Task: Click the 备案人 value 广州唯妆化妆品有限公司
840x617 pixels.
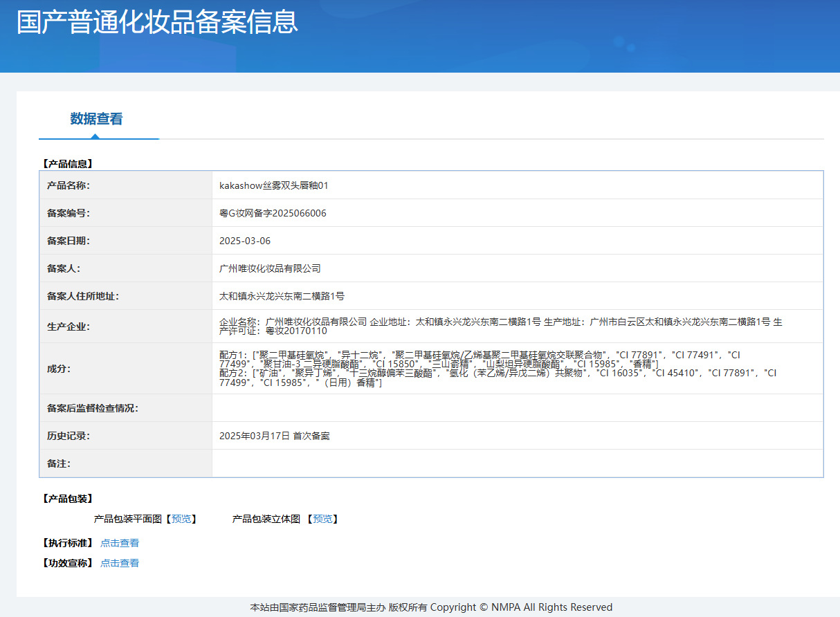Action: (x=270, y=268)
